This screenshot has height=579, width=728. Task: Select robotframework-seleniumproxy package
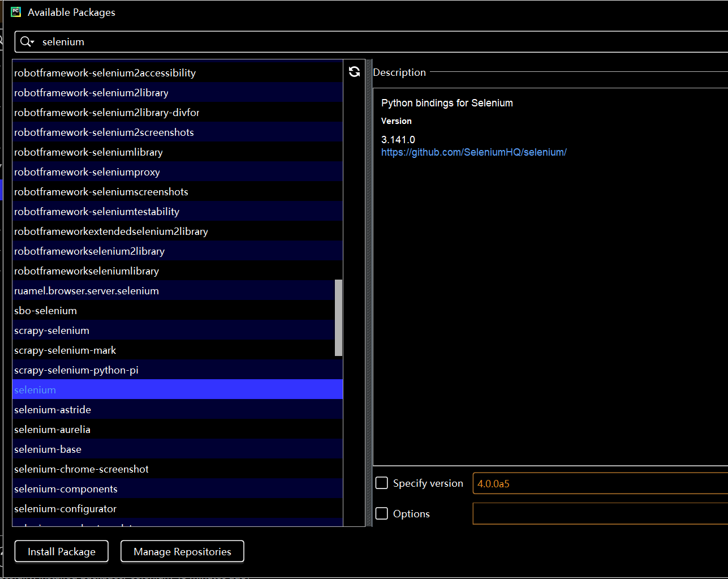coord(178,171)
